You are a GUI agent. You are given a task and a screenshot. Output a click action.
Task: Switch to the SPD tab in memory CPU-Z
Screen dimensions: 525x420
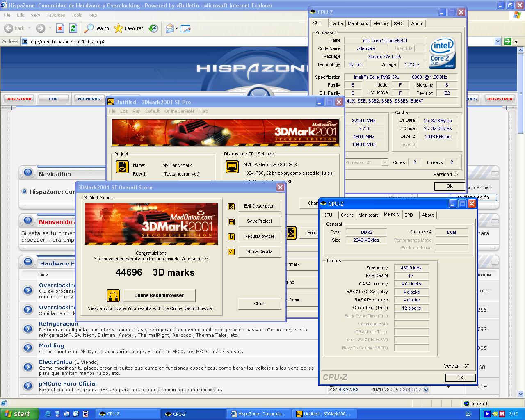point(409,215)
